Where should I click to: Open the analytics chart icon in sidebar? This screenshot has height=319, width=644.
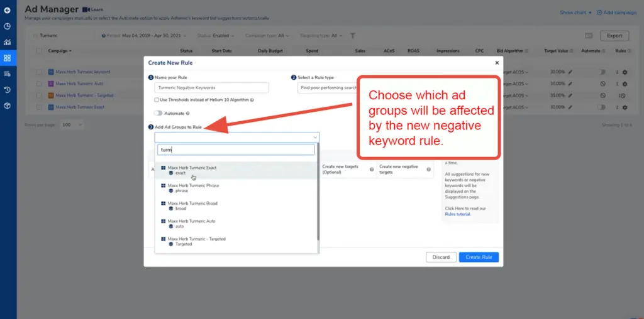pyautogui.click(x=7, y=42)
